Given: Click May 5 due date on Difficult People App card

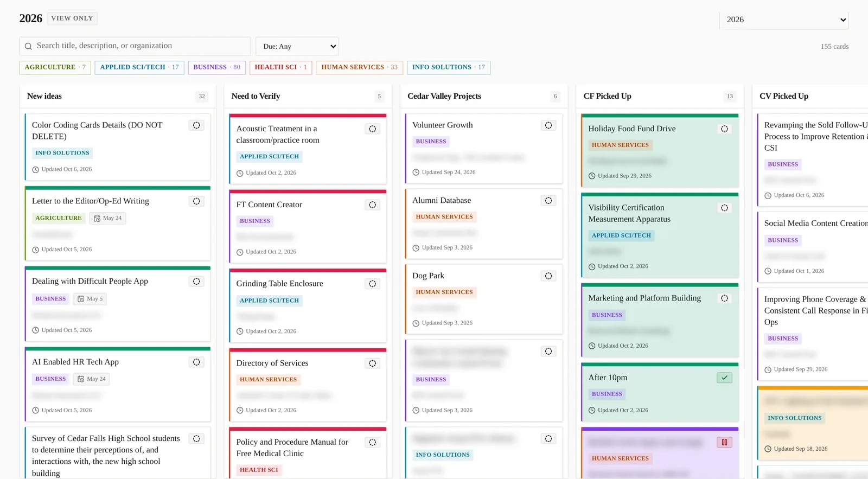Looking at the screenshot, I should [90, 299].
